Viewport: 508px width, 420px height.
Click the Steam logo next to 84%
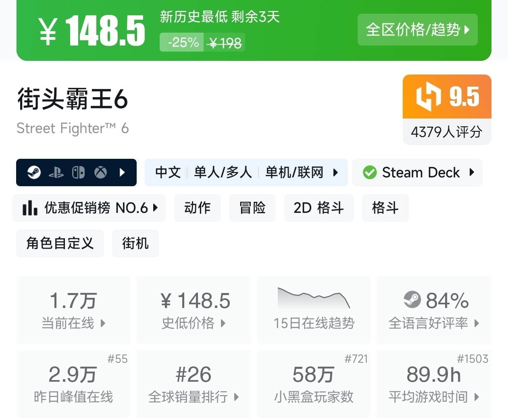point(412,300)
